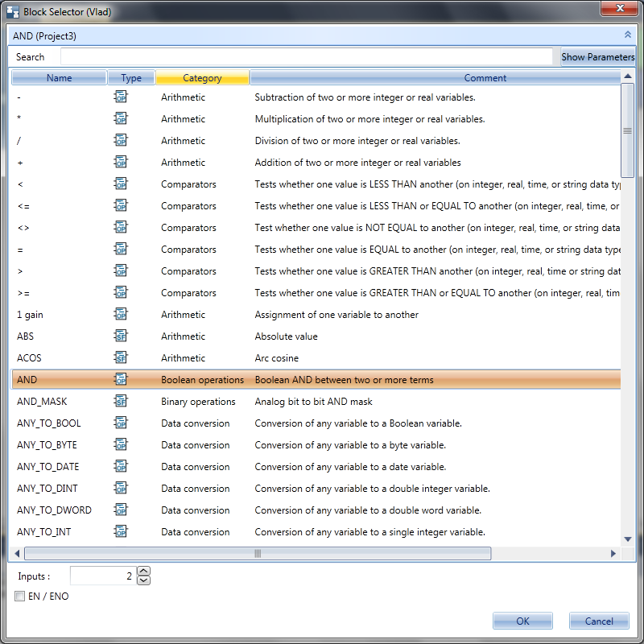Click the OP type icon in the ANY_TO_DWORD row
The height and width of the screenshot is (644, 644).
[x=121, y=510]
